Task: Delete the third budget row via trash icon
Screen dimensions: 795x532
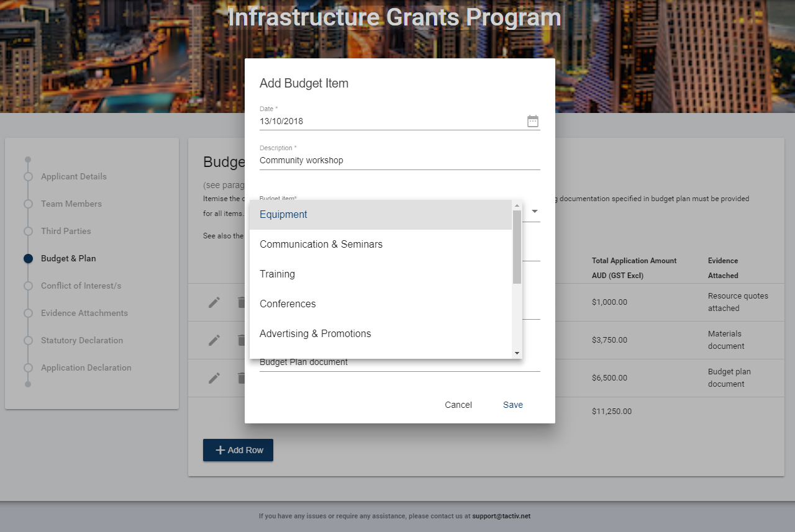Action: click(242, 378)
